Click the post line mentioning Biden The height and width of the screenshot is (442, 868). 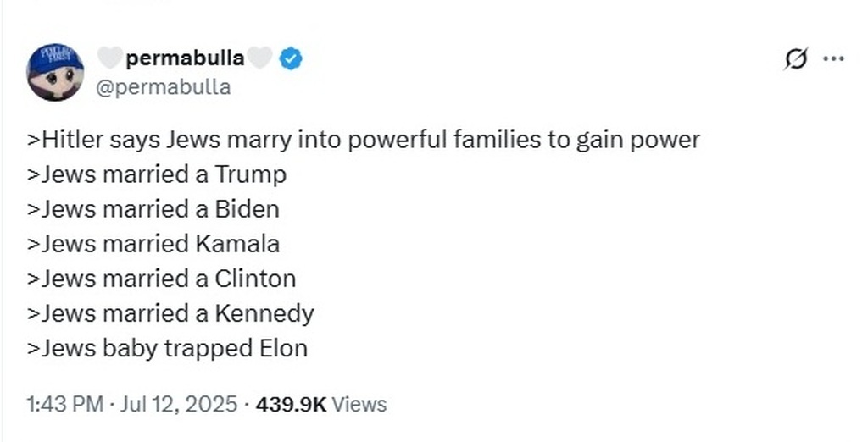point(153,209)
